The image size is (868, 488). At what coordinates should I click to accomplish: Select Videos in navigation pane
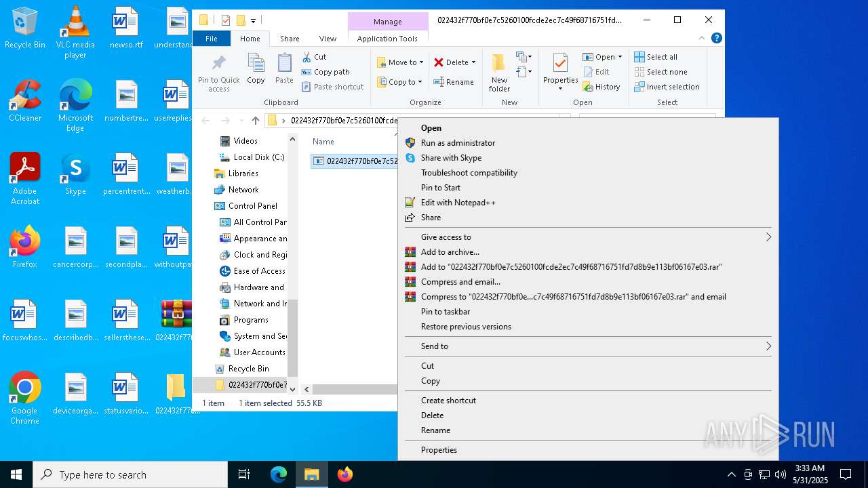(x=245, y=141)
